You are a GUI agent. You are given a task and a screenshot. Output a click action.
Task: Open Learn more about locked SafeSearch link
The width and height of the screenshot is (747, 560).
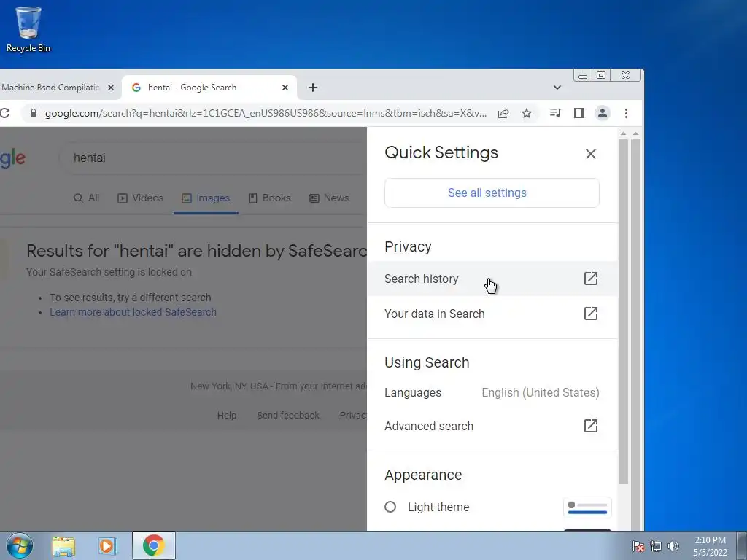coord(133,312)
